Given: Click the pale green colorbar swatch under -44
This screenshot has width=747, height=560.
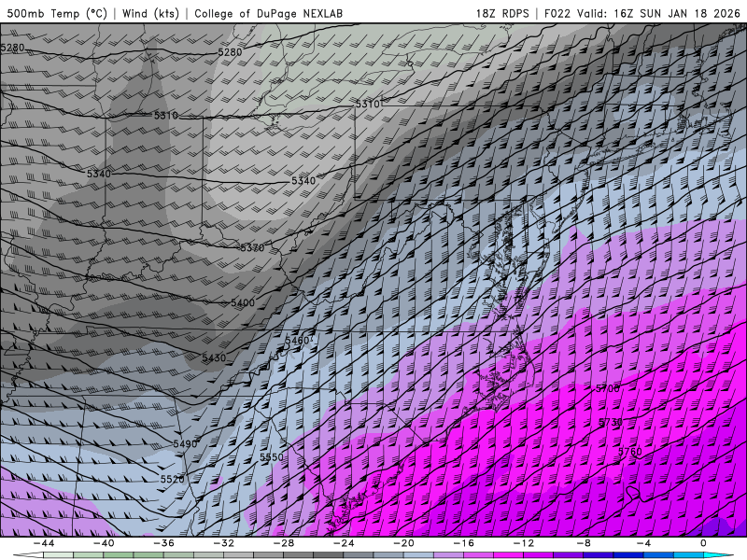Looking at the screenshot, I should coord(58,555).
